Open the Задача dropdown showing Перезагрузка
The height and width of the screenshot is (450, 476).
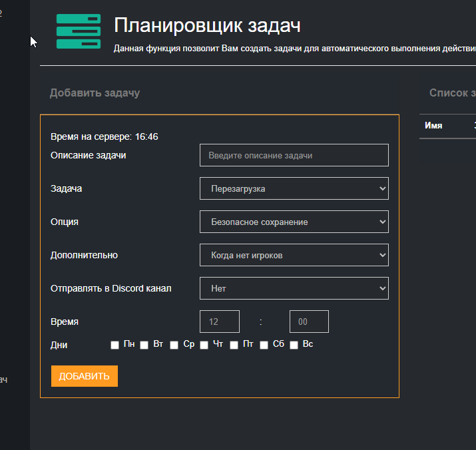click(x=294, y=188)
